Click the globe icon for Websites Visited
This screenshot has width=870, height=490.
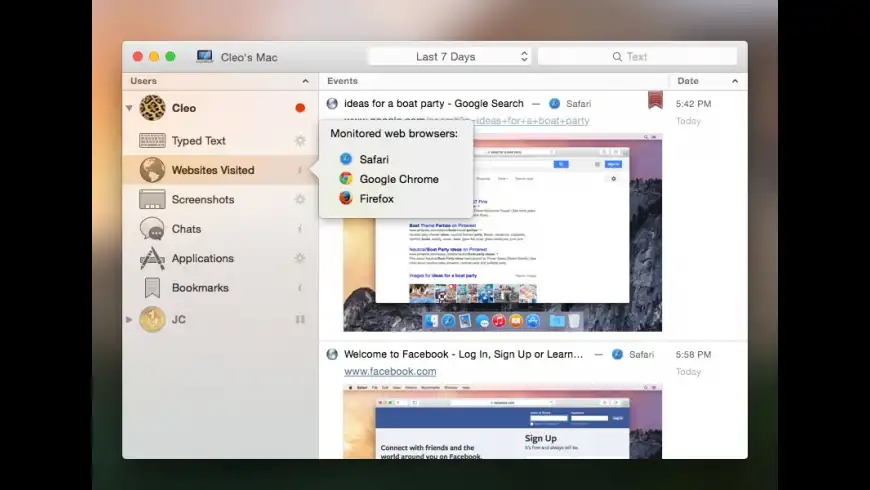coord(152,170)
